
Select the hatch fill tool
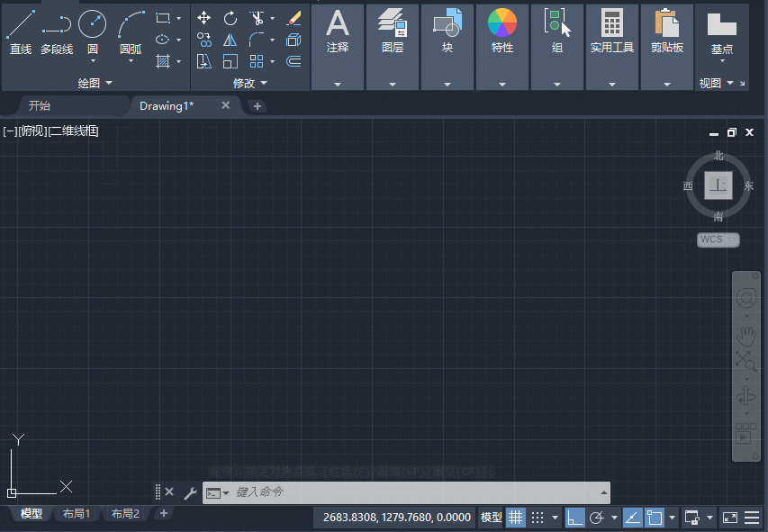point(163,61)
